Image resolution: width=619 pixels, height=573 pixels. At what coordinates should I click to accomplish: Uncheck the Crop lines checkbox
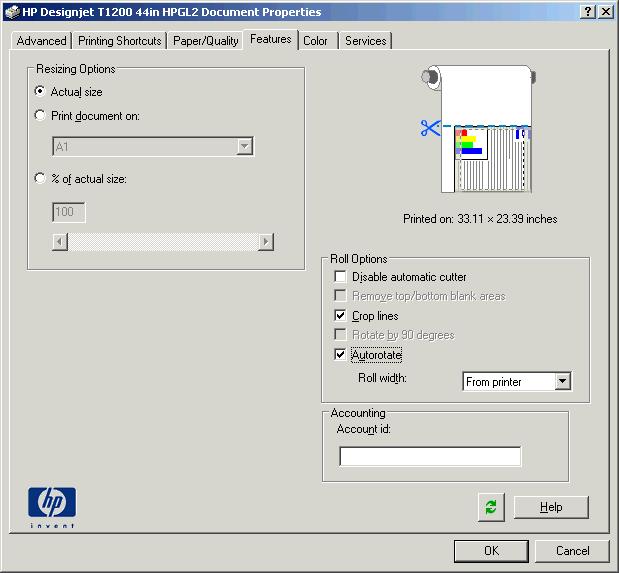coord(340,315)
